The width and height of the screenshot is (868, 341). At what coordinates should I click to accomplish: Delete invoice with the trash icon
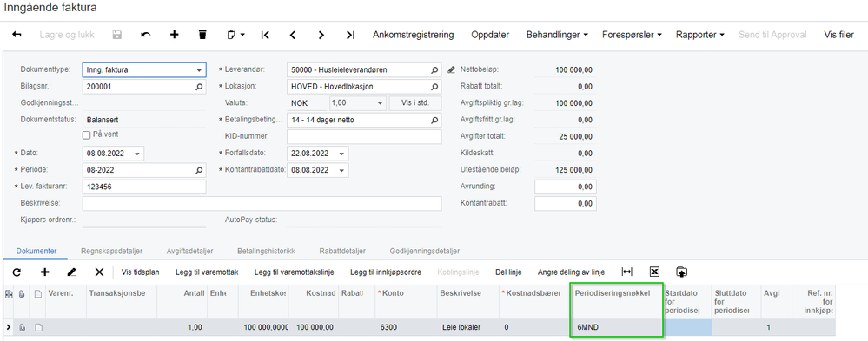[x=202, y=35]
